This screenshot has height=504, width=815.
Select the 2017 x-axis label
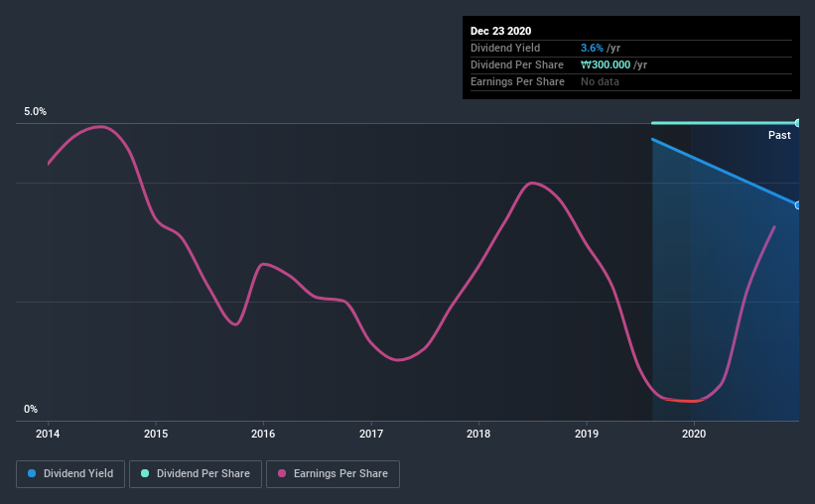click(371, 434)
